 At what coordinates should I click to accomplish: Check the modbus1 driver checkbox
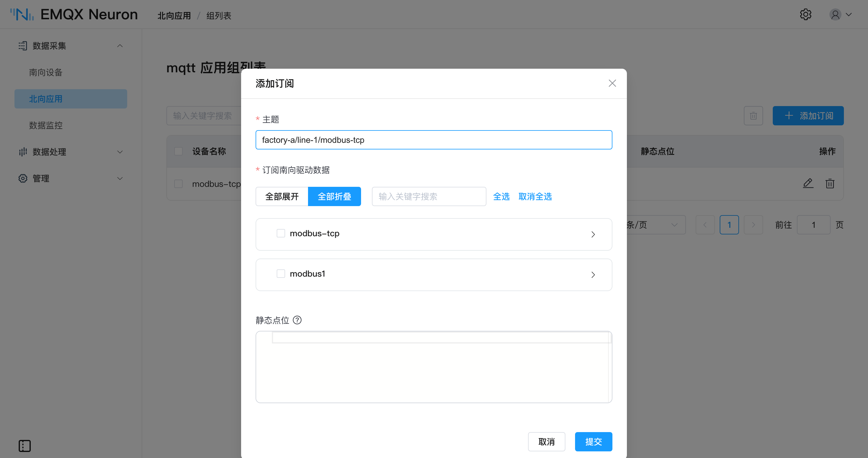click(281, 274)
